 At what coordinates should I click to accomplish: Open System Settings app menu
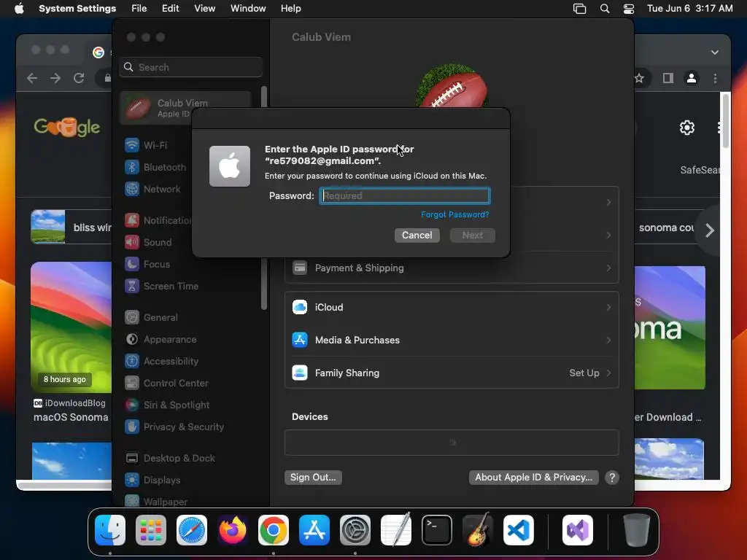pos(77,9)
